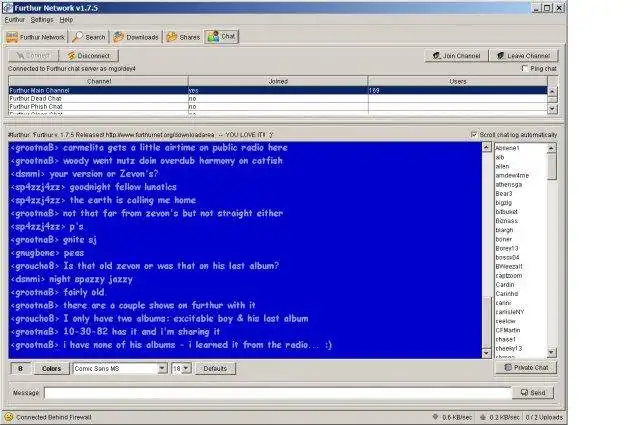Click the Users count 169 cell
Image resolution: width=640 pixels, height=425 pixels.
pos(458,90)
